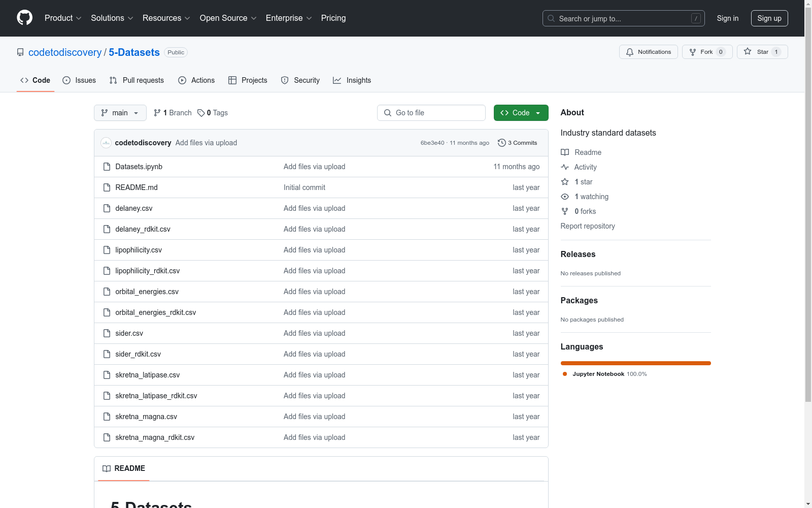Click the Packages heading link
The width and height of the screenshot is (812, 508).
click(579, 301)
